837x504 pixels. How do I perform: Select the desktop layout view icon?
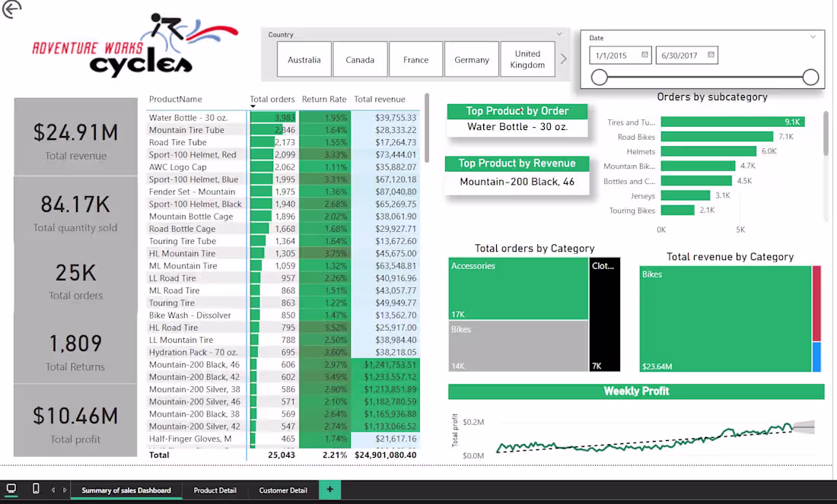tap(11, 490)
